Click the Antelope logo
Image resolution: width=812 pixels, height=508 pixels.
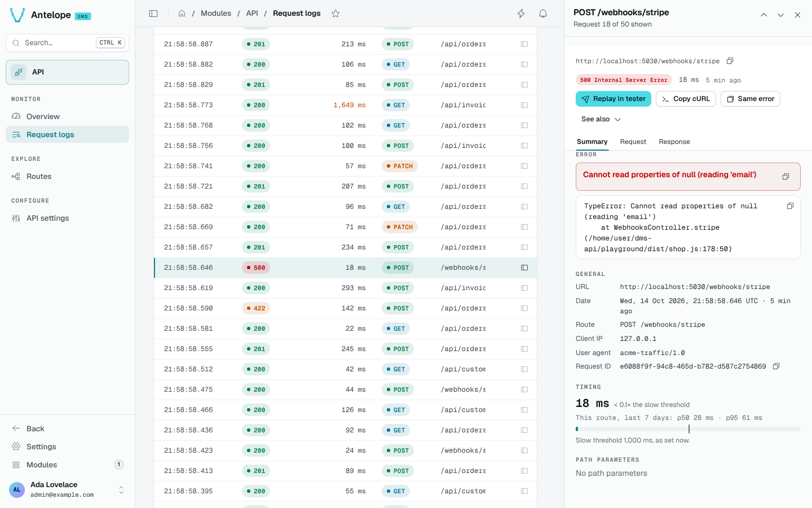tap(17, 15)
